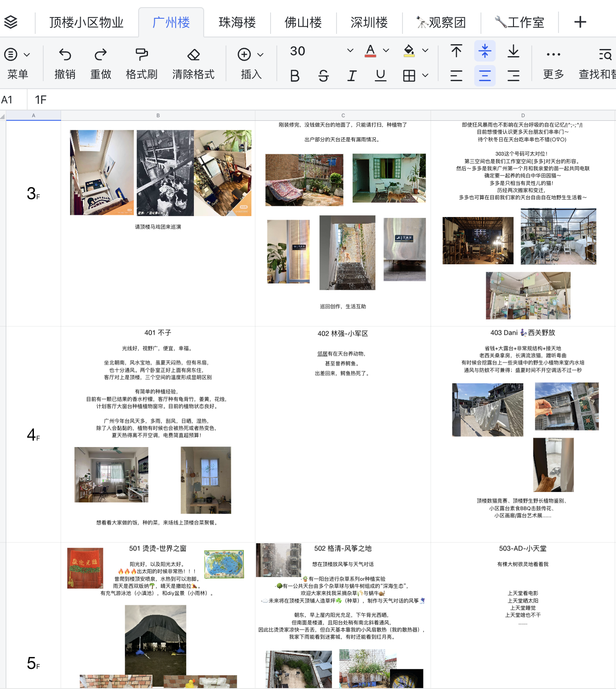Select the format painter tool

tap(142, 55)
